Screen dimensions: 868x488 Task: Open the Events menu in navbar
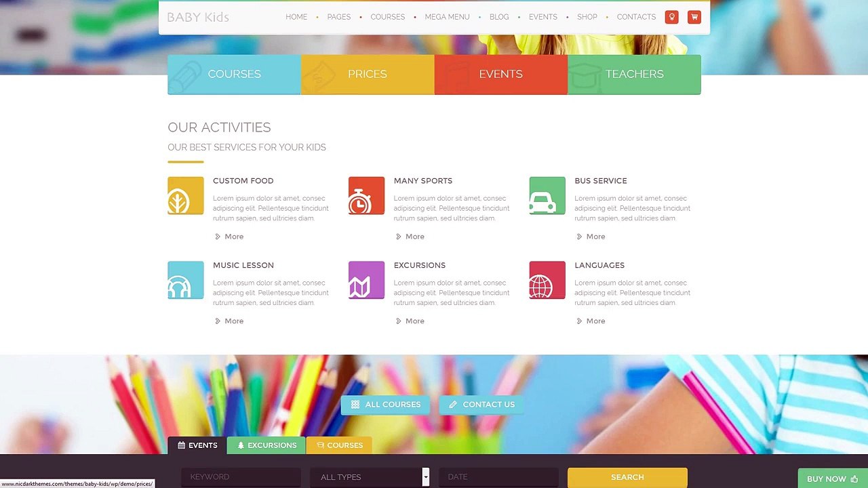coord(543,17)
